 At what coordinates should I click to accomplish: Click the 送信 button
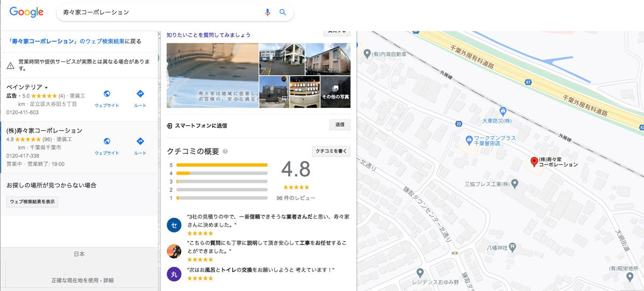point(340,125)
